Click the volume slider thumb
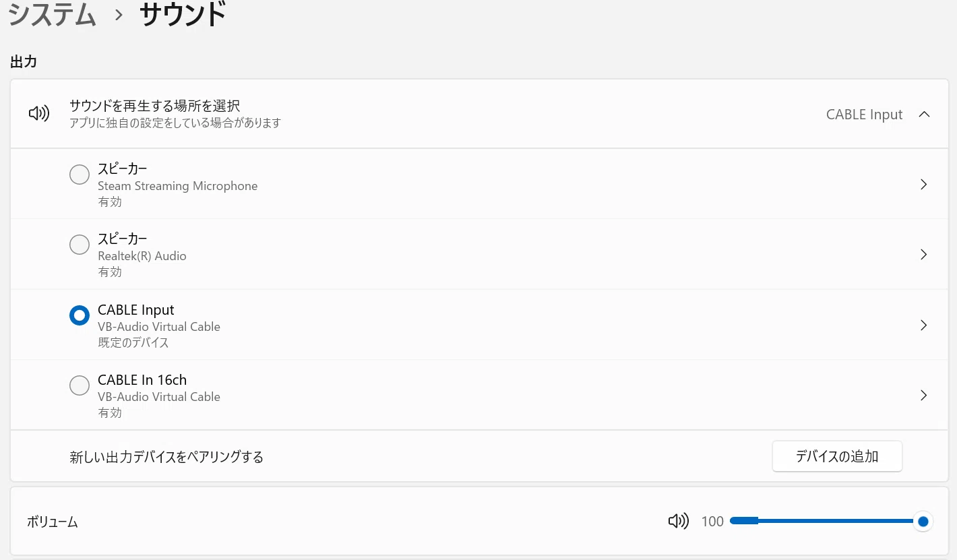The width and height of the screenshot is (957, 560). tap(923, 521)
